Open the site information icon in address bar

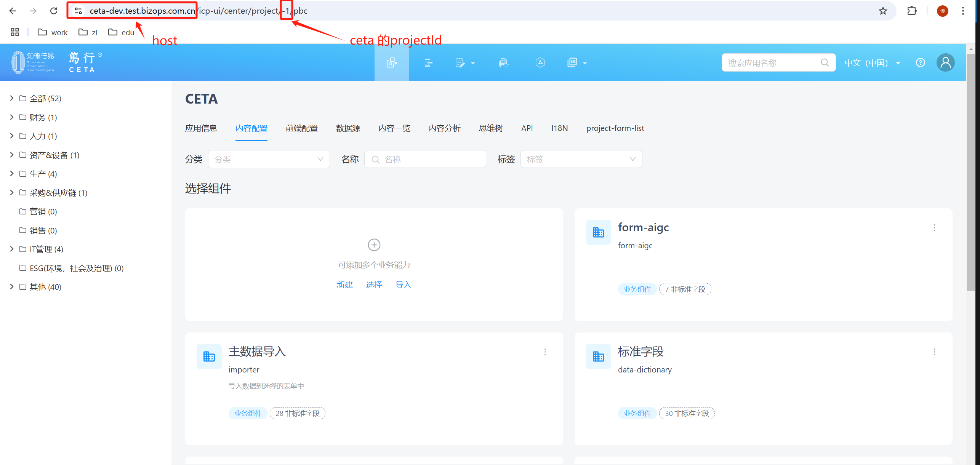[78, 11]
